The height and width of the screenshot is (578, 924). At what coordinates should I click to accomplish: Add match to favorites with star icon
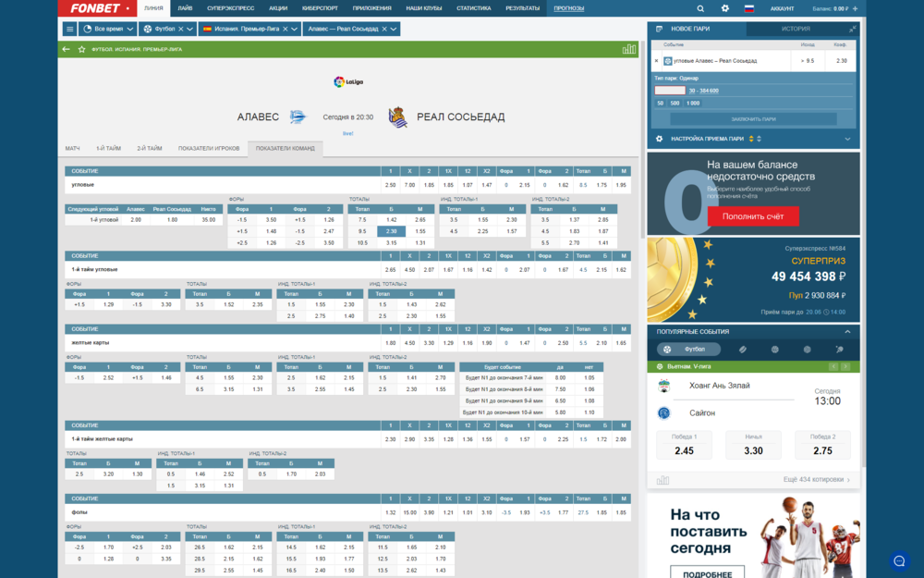point(82,50)
